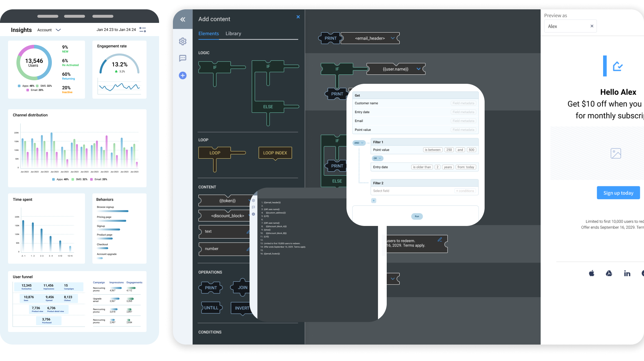Select the text content block
The image size is (644, 361).
[x=225, y=231]
